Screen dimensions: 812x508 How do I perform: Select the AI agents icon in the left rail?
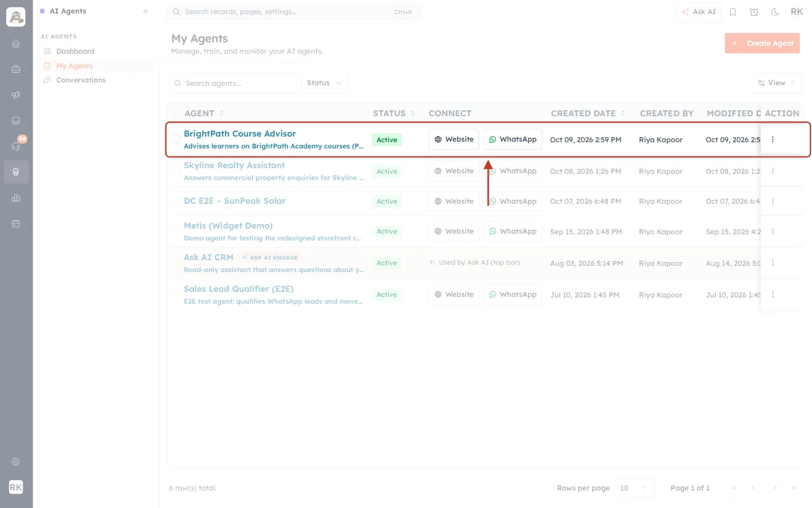click(x=16, y=172)
